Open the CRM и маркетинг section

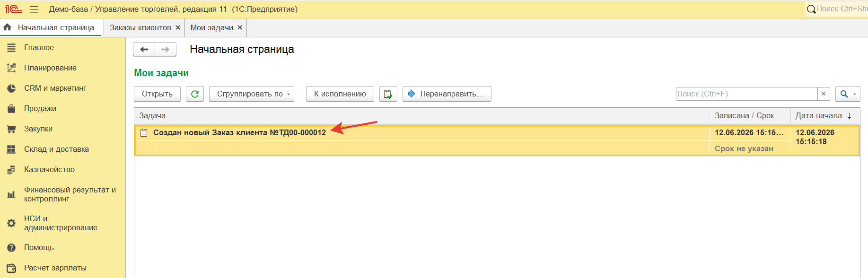click(x=62, y=88)
